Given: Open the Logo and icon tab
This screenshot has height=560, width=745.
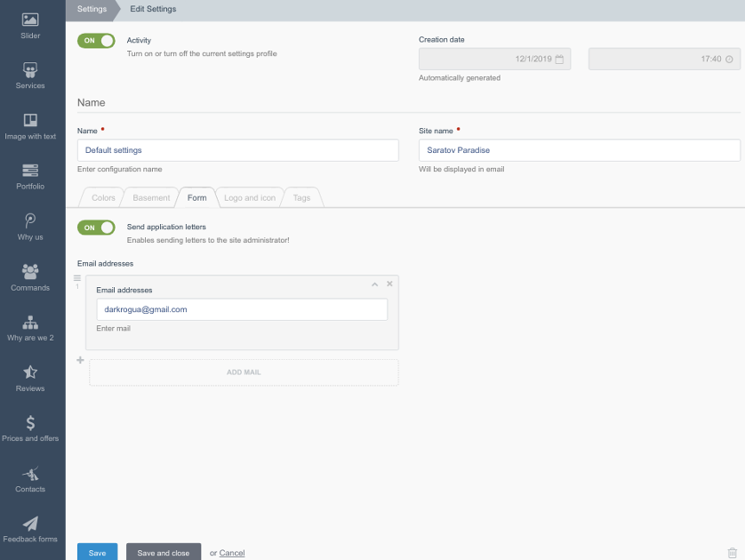Looking at the screenshot, I should click(250, 197).
